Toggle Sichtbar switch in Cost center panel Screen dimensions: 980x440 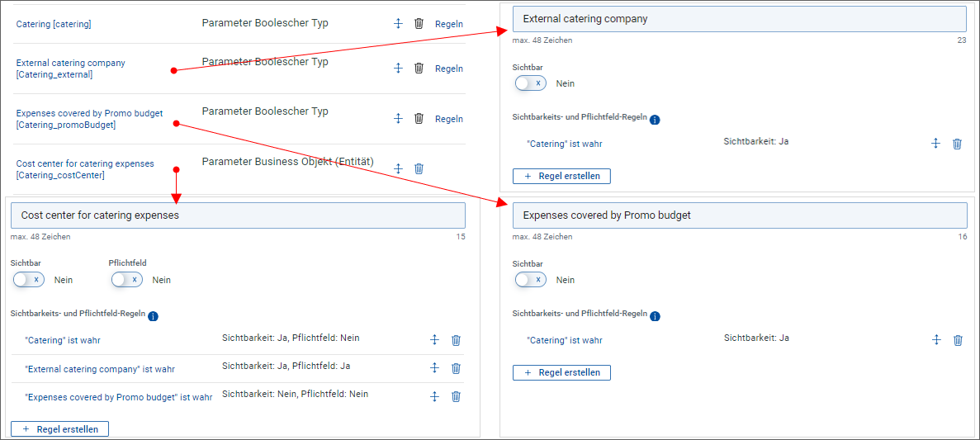[29, 280]
